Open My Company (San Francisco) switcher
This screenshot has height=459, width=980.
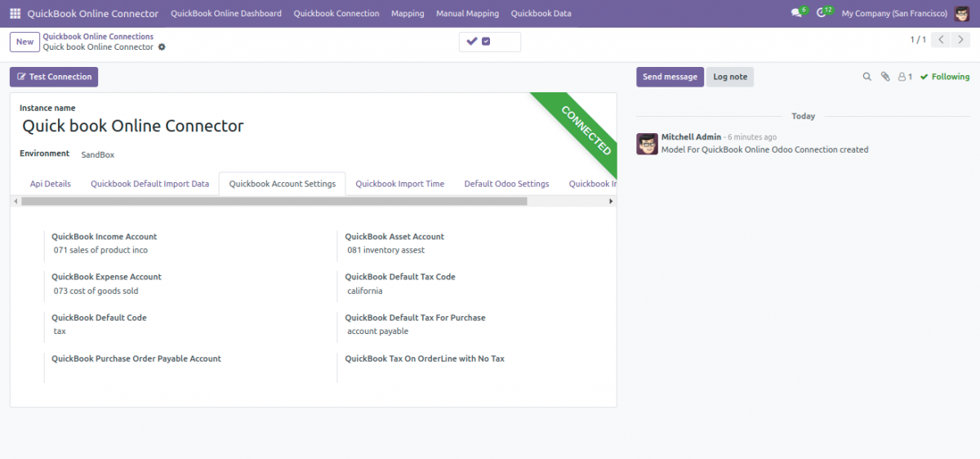click(894, 14)
